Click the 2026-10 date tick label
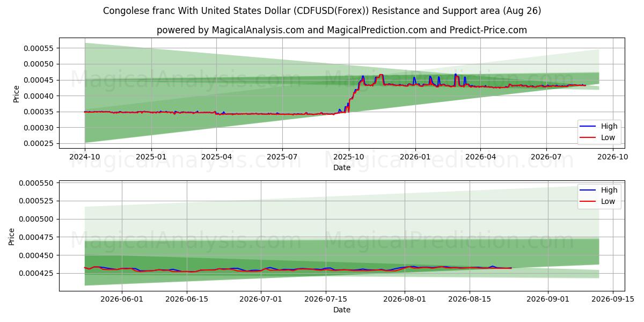The image size is (644, 322). 613,157
